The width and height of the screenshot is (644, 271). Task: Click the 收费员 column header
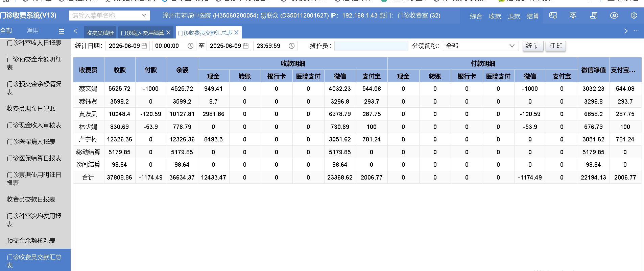(89, 70)
